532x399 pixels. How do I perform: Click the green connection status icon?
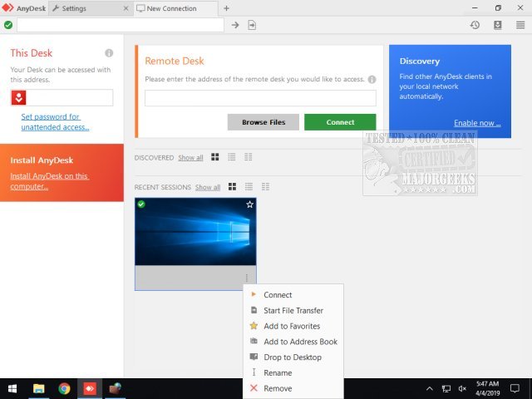point(8,25)
